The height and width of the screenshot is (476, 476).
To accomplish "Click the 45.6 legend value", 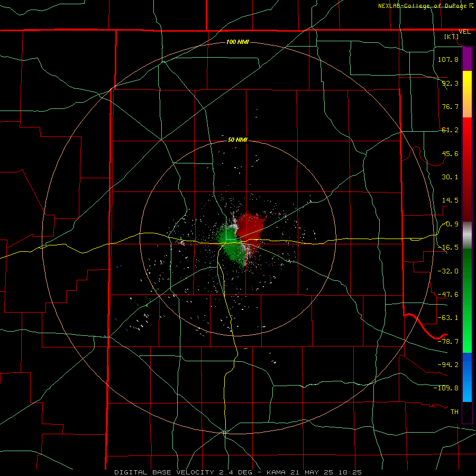I will coord(450,153).
